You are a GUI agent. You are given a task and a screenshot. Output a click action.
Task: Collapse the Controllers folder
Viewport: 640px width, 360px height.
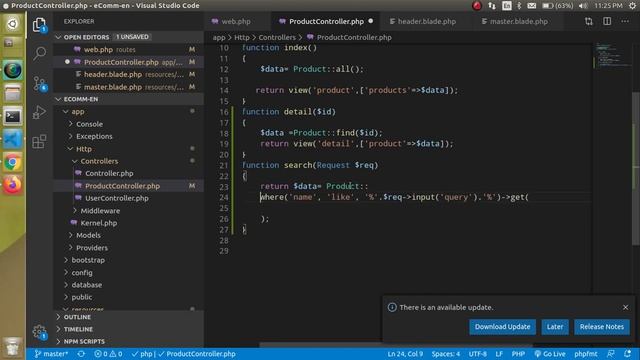[129, 161]
